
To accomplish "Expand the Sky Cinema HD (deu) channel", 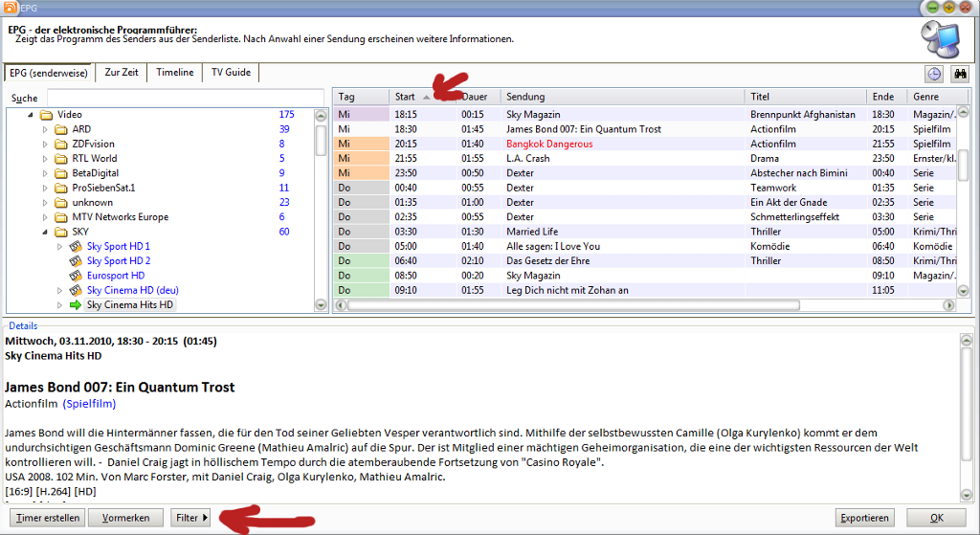I will point(59,290).
